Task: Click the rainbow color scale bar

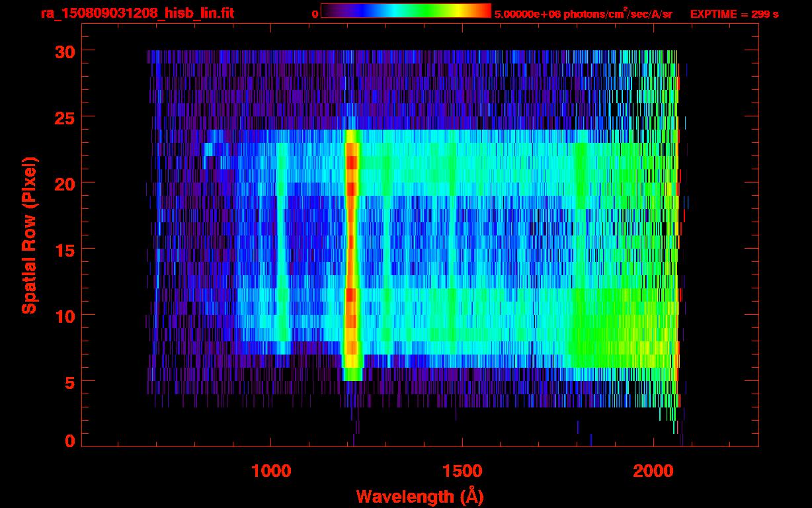Action: tap(405, 11)
